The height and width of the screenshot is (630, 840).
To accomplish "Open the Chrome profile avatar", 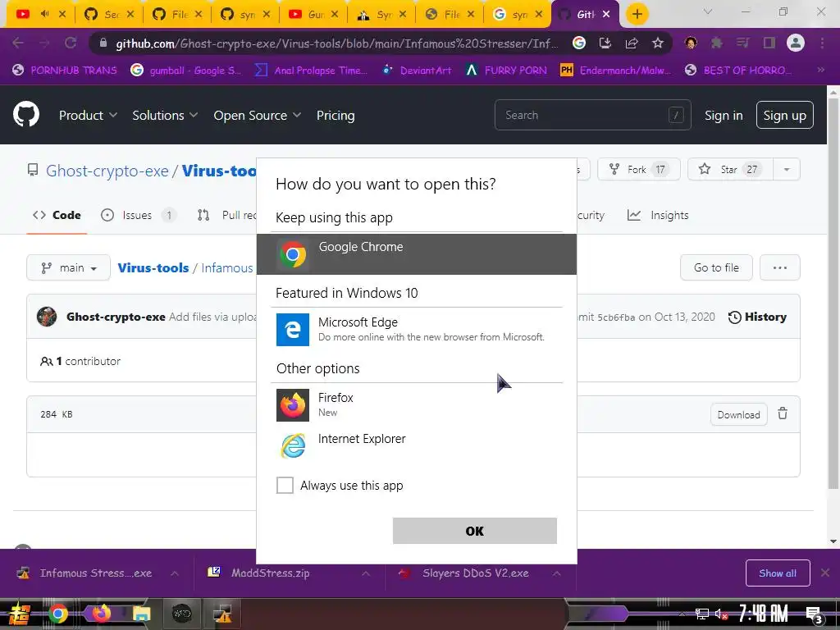I will point(796,43).
